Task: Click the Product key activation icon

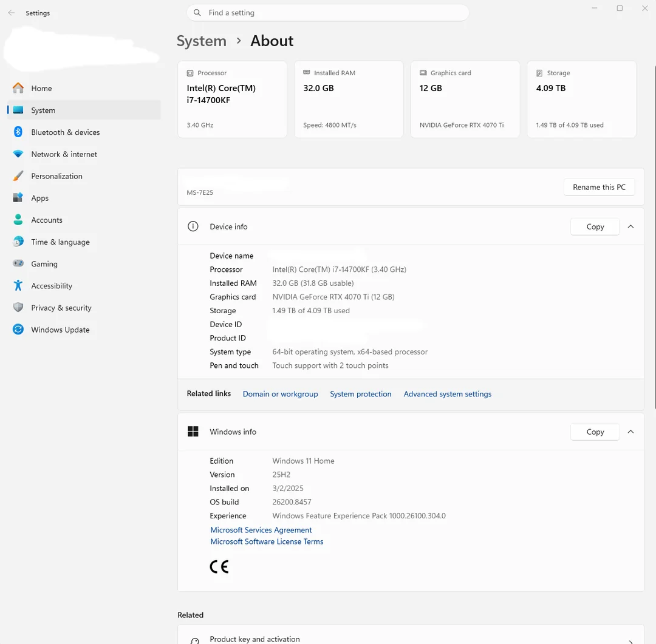Action: tap(194, 640)
